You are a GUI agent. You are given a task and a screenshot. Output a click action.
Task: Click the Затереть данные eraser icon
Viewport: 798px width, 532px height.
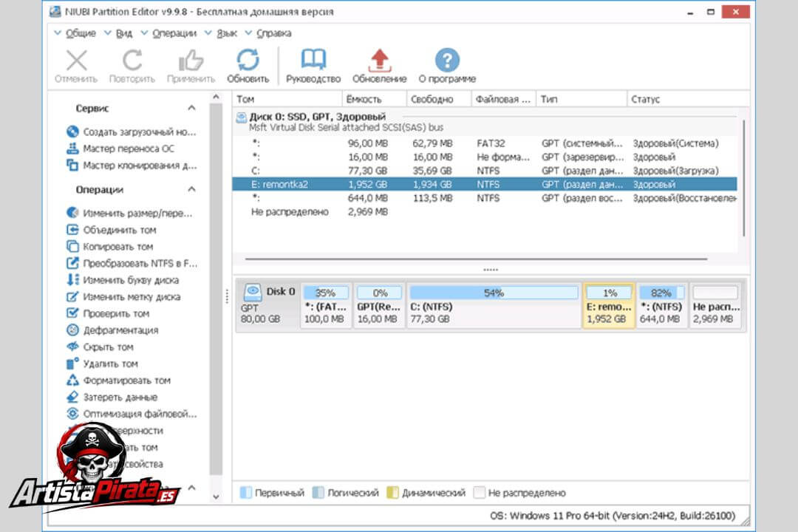(72, 397)
